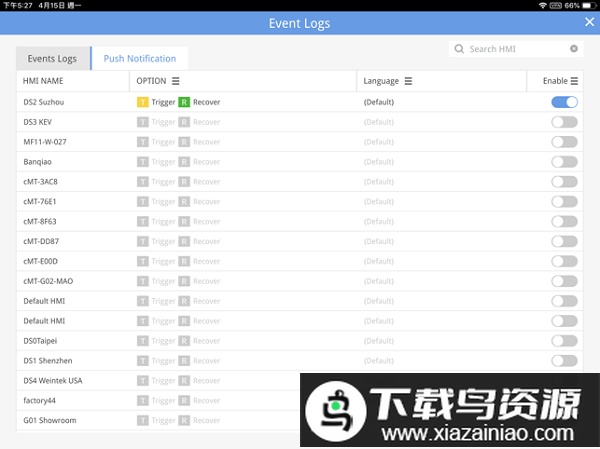600x449 pixels.
Task: Click the Recover icon in DS3 KEV row
Action: coord(184,122)
